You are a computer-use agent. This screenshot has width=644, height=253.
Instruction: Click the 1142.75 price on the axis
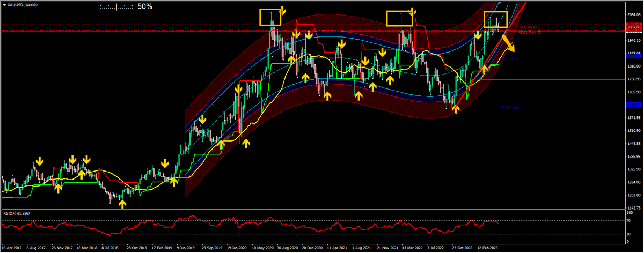tap(634, 207)
